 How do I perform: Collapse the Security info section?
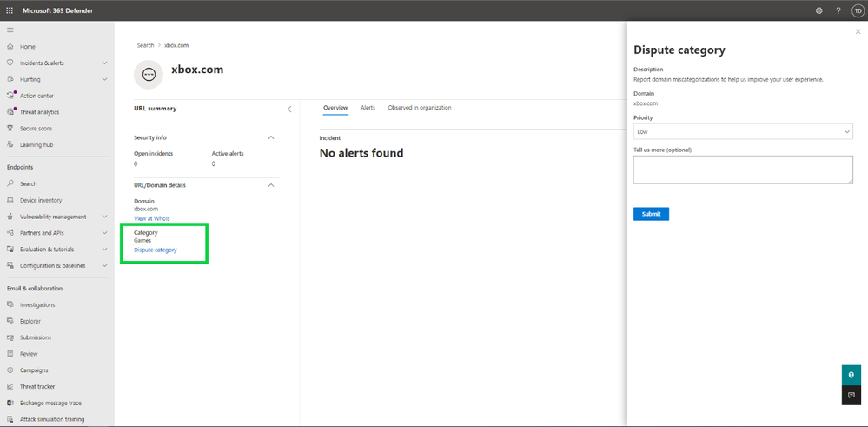tap(271, 137)
